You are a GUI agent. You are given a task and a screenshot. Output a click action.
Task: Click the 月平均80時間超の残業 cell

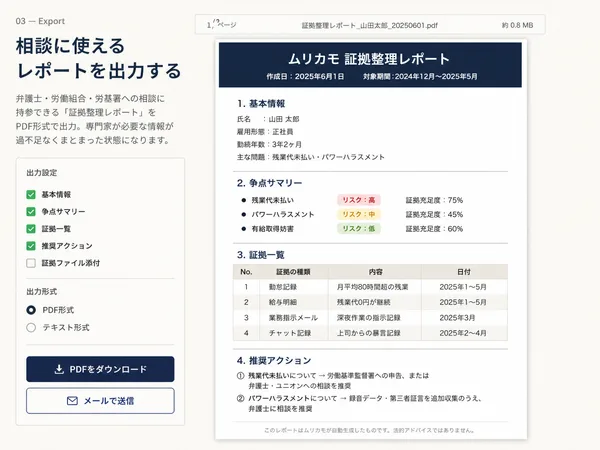point(373,287)
